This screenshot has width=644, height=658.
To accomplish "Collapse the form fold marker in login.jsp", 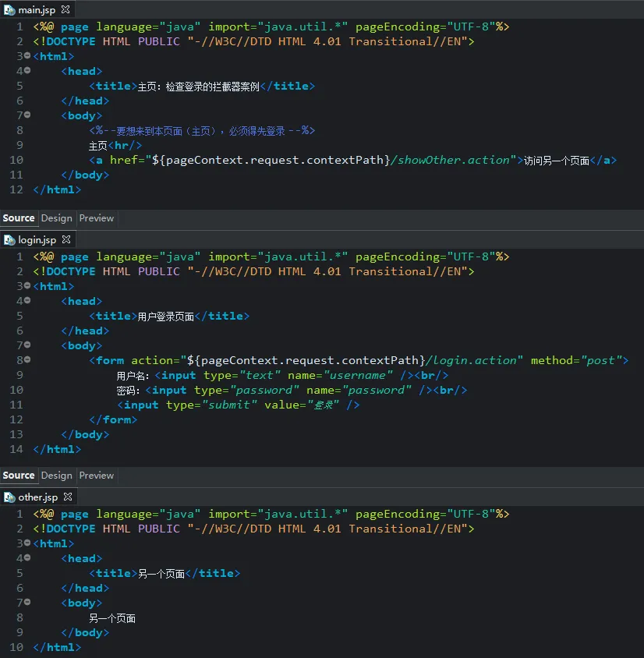I will click(x=27, y=360).
